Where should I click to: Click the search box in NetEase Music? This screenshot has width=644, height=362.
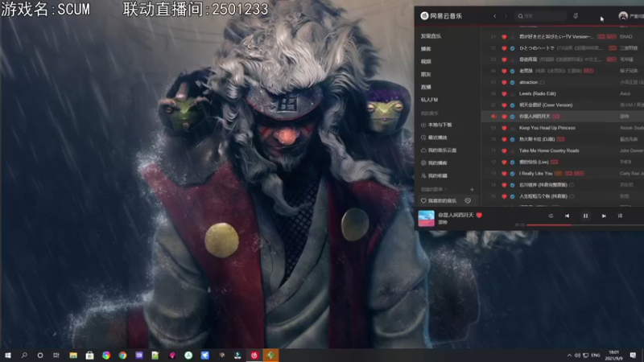pyautogui.click(x=541, y=16)
